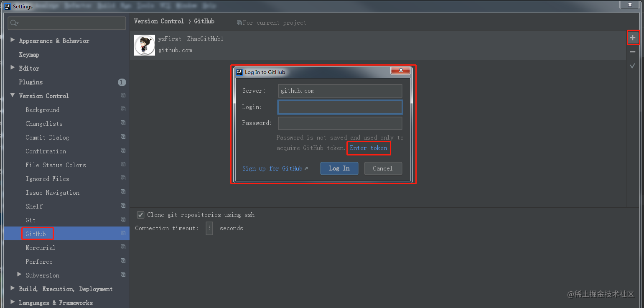The height and width of the screenshot is (308, 644).
Task: Click the Enter token link
Action: 369,148
